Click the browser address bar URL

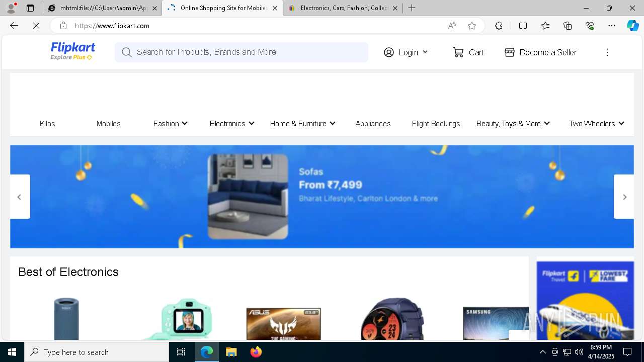pyautogui.click(x=112, y=26)
